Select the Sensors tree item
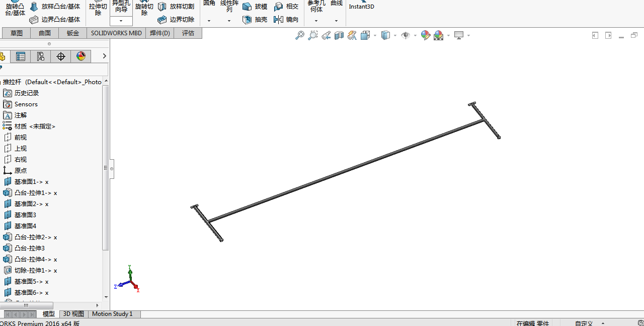 [x=21, y=104]
